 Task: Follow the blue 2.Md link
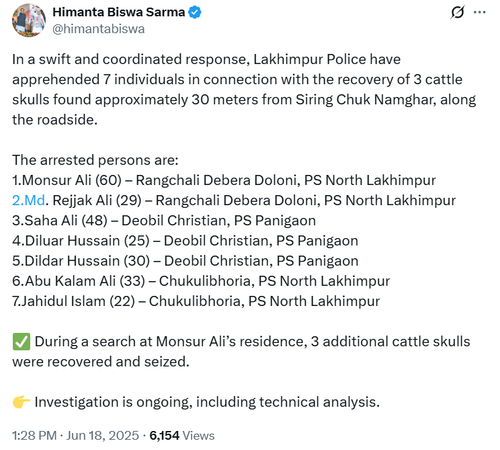(28, 200)
